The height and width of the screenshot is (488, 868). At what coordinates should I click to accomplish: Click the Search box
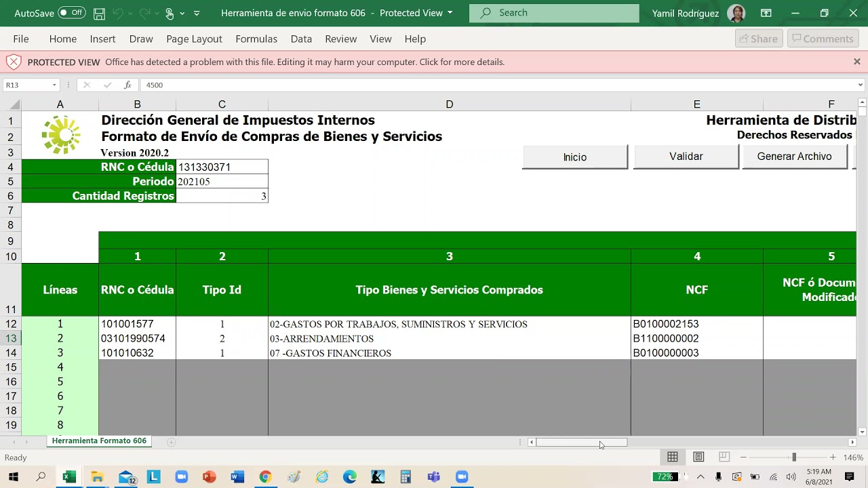pos(554,13)
